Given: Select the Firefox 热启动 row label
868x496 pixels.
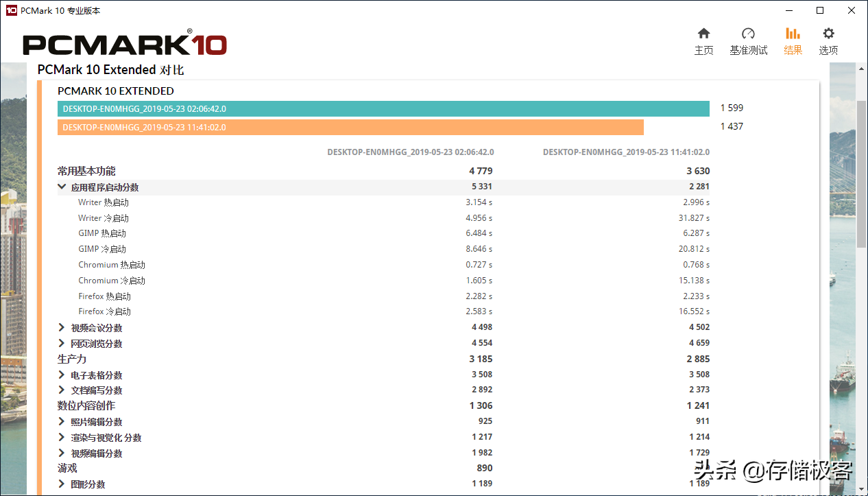Looking at the screenshot, I should tap(104, 296).
